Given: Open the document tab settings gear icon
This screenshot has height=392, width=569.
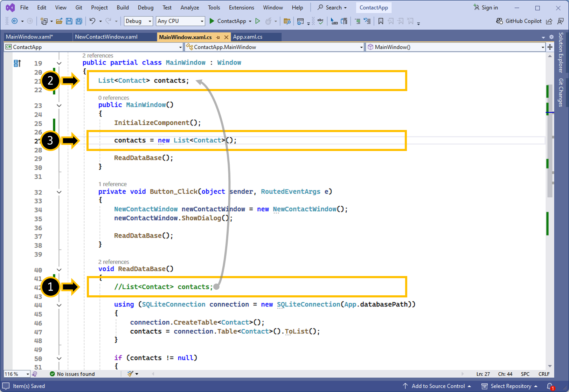Looking at the screenshot, I should tap(551, 37).
